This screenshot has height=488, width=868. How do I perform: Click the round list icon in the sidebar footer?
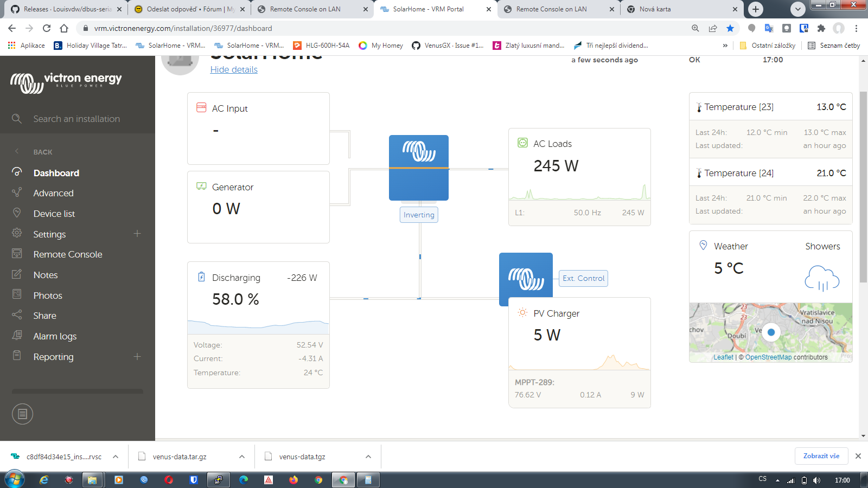click(22, 414)
